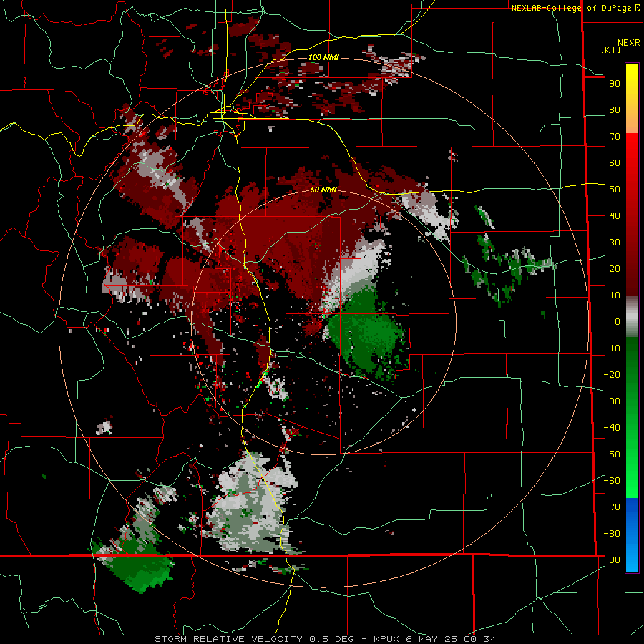Click the -70 value on velocity scale

tap(612, 507)
